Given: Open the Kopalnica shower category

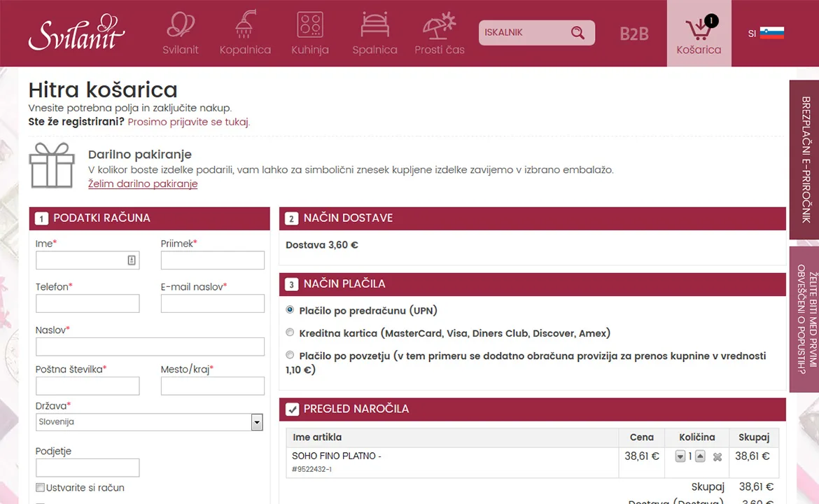Looking at the screenshot, I should pyautogui.click(x=245, y=33).
